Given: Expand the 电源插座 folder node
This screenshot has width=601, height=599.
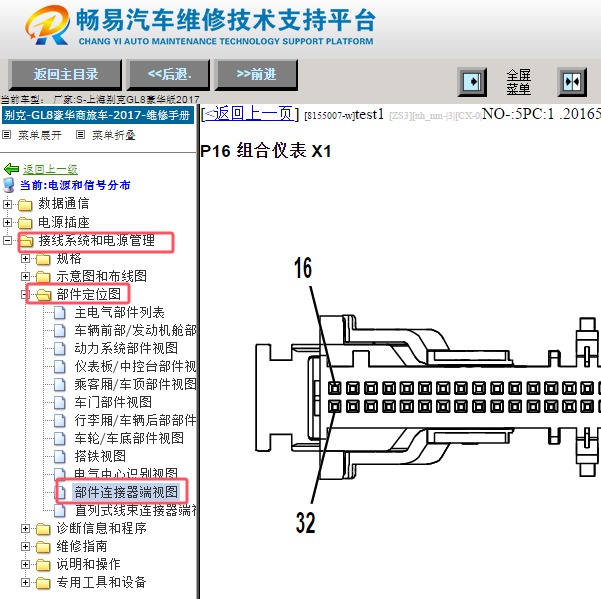Looking at the screenshot, I should click(7, 222).
